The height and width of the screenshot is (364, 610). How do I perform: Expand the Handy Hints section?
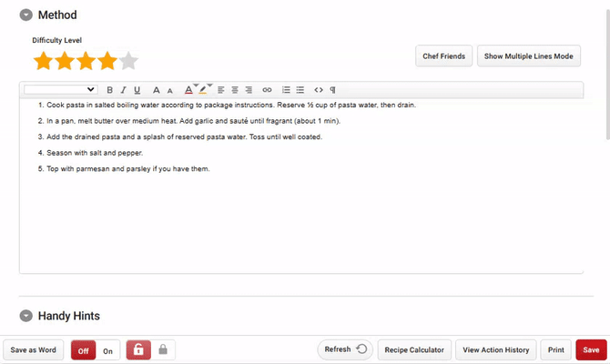tap(25, 316)
